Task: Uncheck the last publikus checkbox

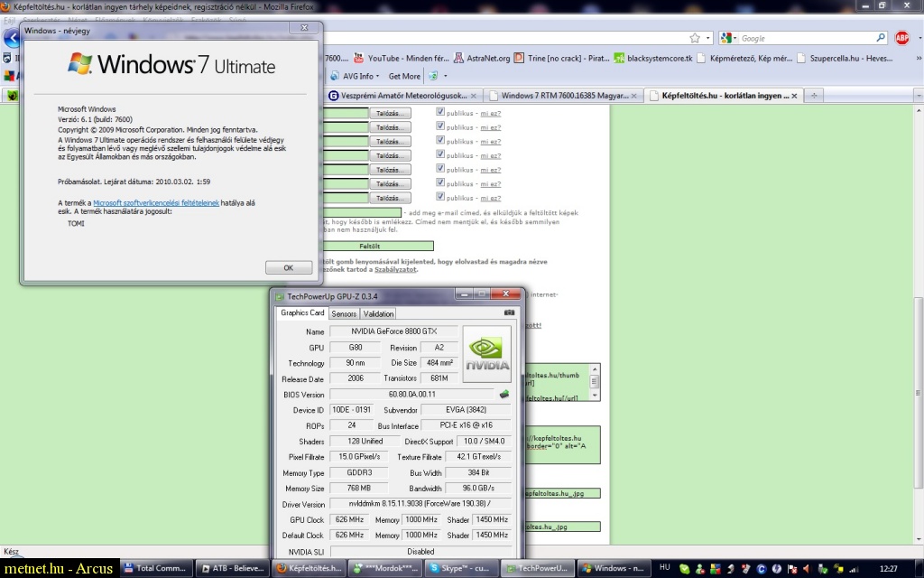Action: [440, 196]
